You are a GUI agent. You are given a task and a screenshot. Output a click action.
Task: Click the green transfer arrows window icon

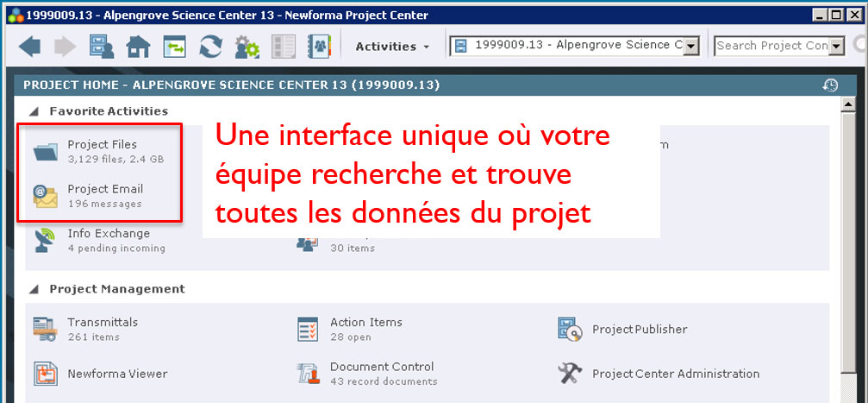(x=174, y=47)
